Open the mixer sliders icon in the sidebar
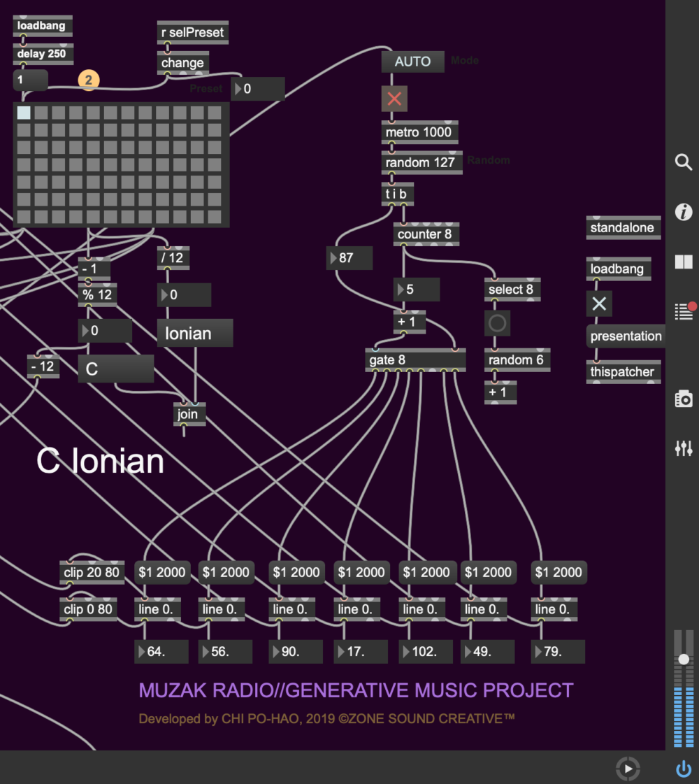The width and height of the screenshot is (699, 784). tap(684, 448)
